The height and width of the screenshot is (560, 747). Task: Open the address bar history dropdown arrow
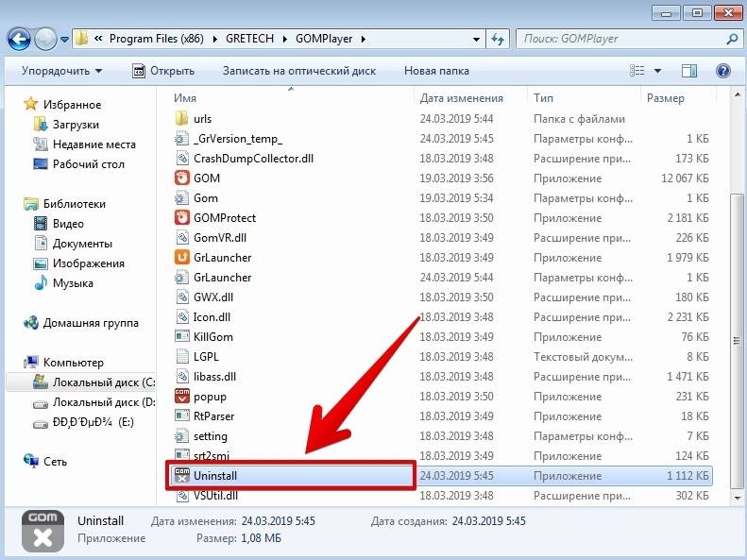click(x=476, y=40)
